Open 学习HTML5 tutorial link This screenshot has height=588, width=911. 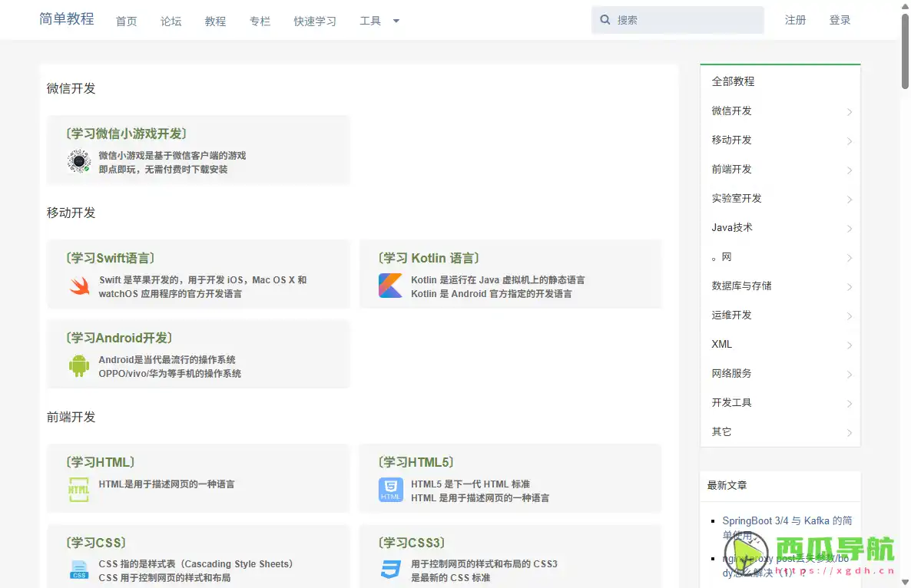coord(416,462)
